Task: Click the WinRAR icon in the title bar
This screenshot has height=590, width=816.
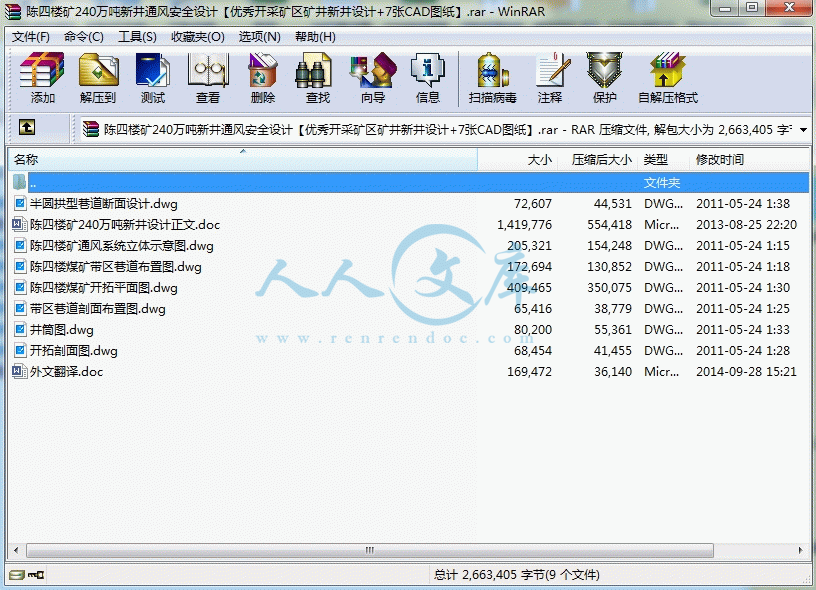Action: click(13, 11)
